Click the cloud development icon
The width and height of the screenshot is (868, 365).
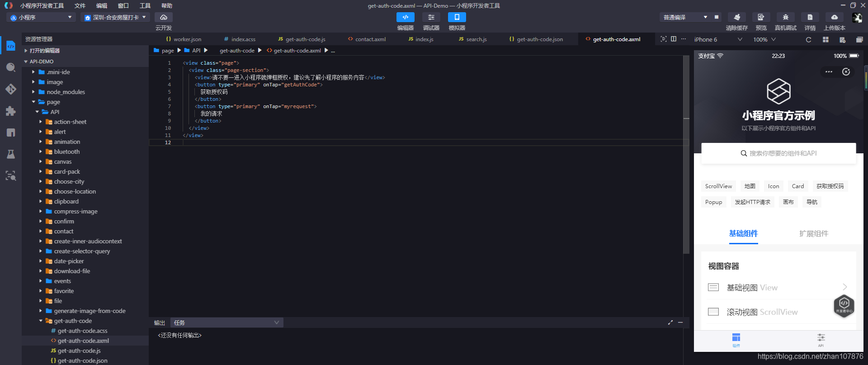coord(164,17)
